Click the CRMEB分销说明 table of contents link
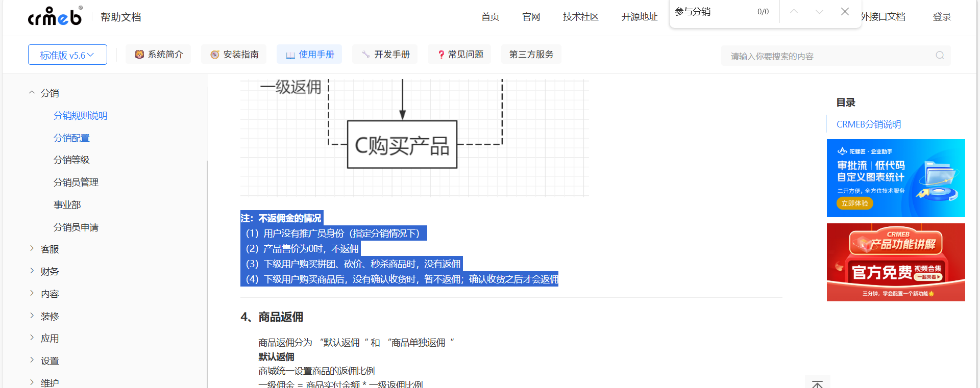Viewport: 980px width, 388px height. tap(868, 124)
